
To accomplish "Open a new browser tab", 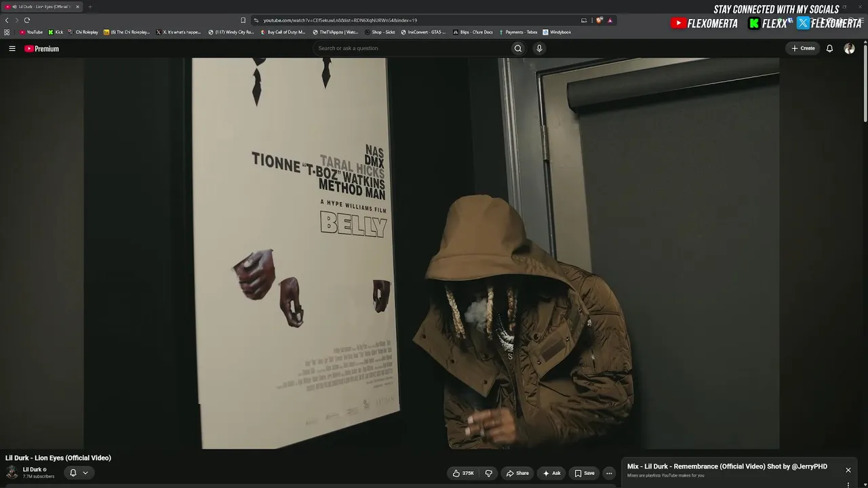I will pos(90,7).
